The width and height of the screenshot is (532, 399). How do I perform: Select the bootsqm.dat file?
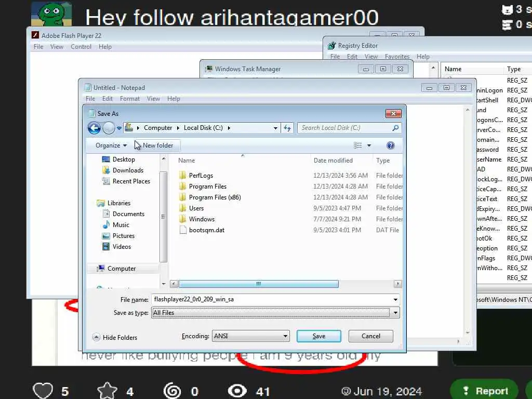(207, 230)
